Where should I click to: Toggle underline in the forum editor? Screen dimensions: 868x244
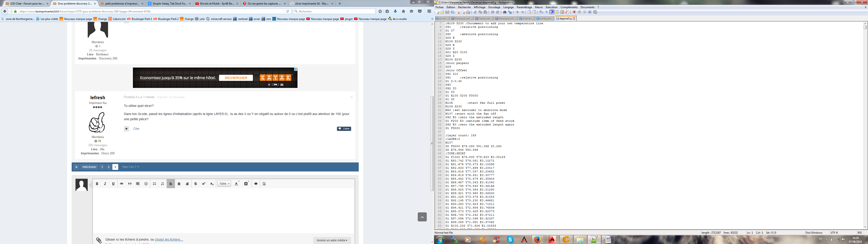coord(113,184)
